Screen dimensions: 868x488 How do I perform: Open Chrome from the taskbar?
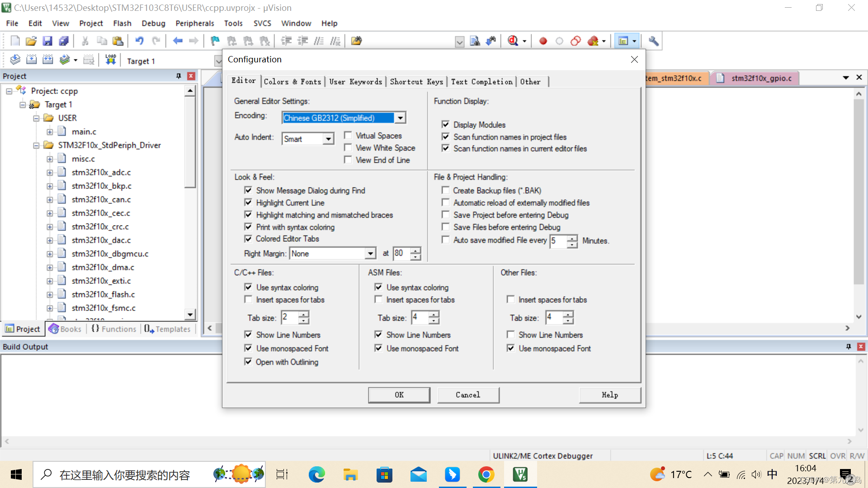[486, 474]
